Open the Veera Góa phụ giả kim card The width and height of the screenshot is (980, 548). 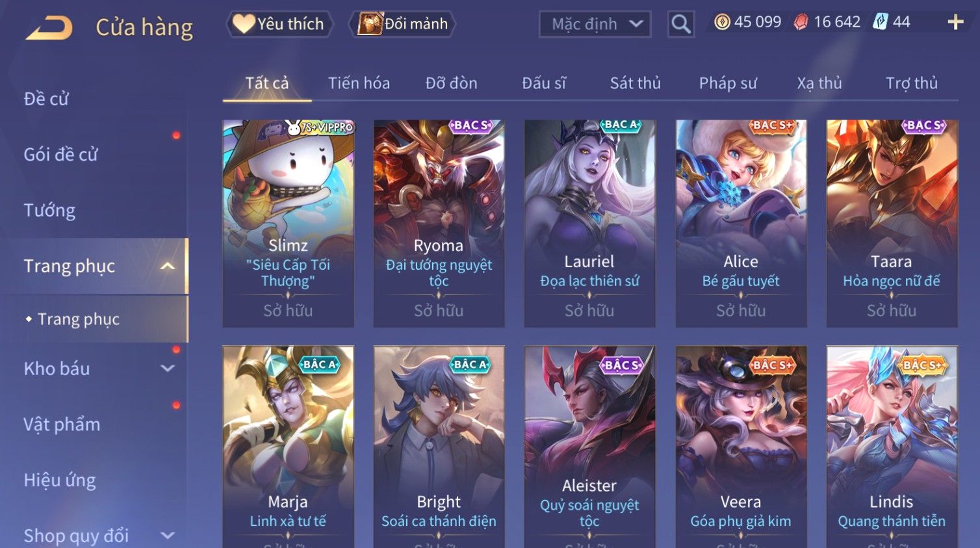pyautogui.click(x=741, y=447)
